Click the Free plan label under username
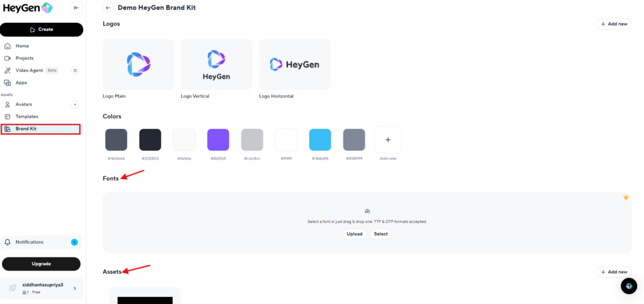Screen dimensions: 644x304 coord(36,292)
